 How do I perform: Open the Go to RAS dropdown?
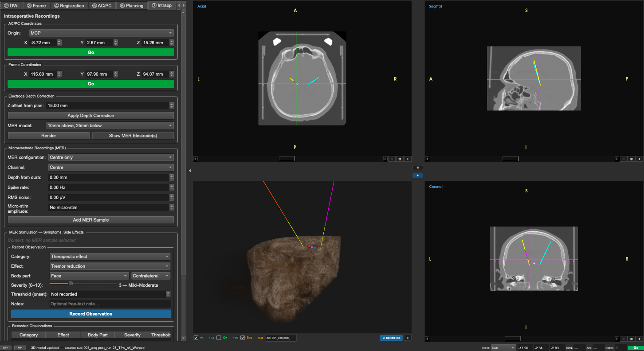coord(503,348)
